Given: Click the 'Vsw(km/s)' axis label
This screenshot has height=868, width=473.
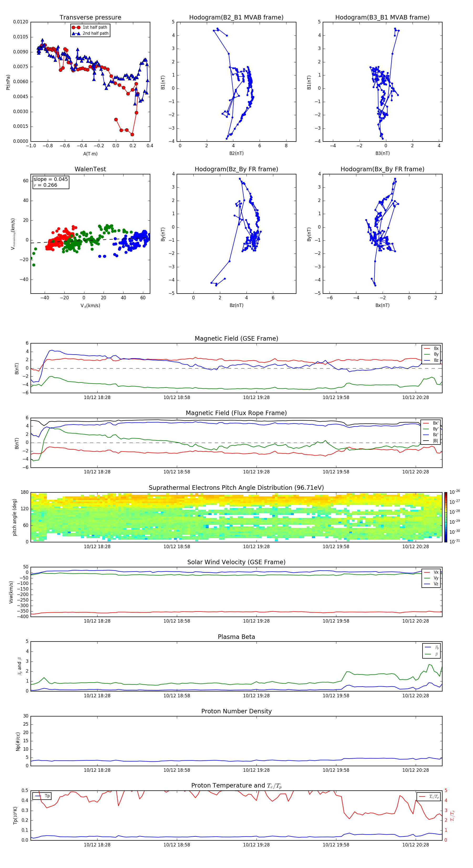Looking at the screenshot, I should click(x=11, y=592).
